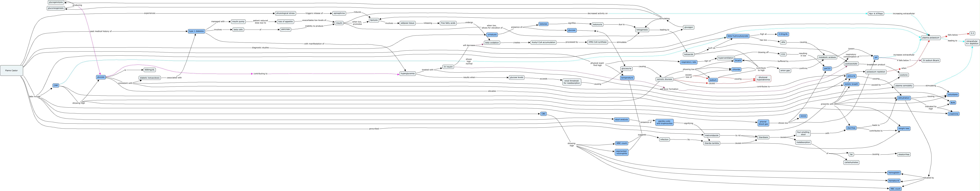The height and width of the screenshot is (191, 980).
Task: Select the Na+ K ATPase node
Action: tap(876, 14)
